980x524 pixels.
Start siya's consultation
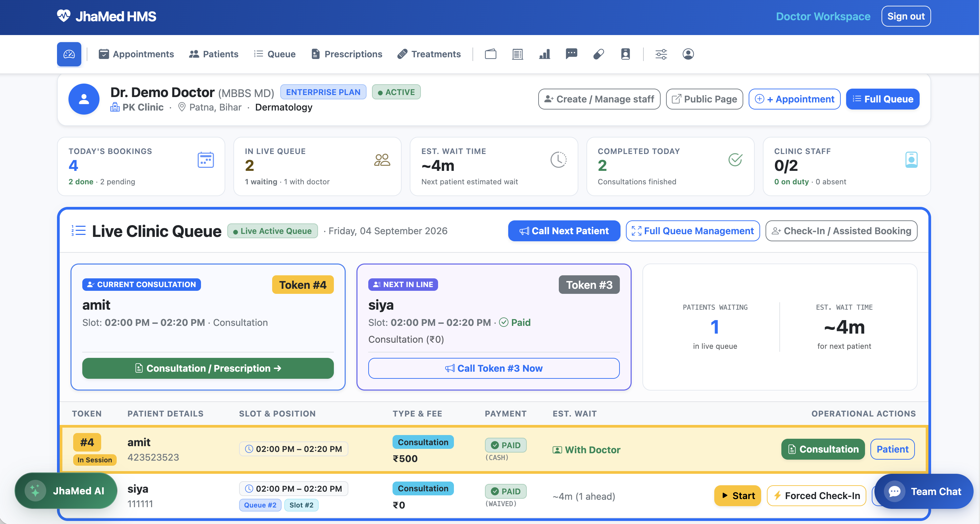point(737,495)
